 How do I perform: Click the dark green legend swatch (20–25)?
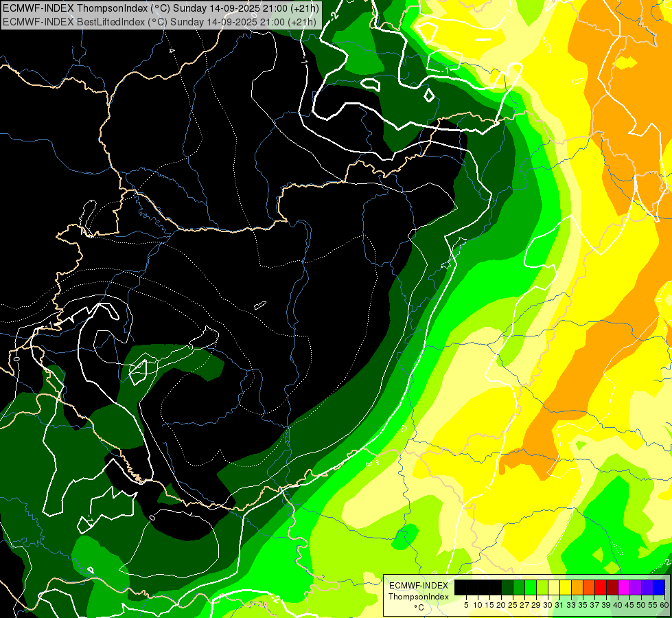(507, 587)
